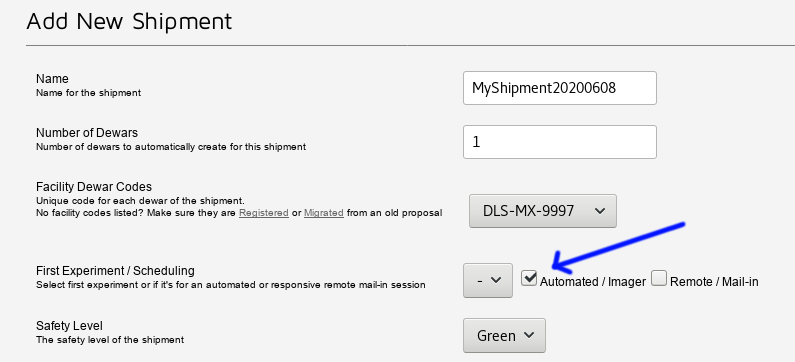Click the chevron in the dash experiment selector
795x362 pixels.
pos(496,280)
